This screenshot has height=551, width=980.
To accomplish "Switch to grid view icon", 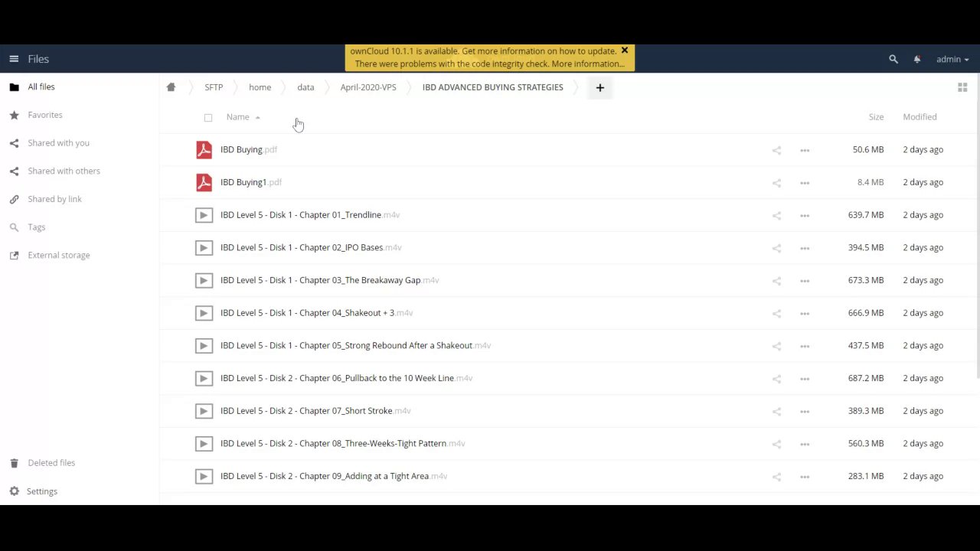I will pyautogui.click(x=962, y=87).
